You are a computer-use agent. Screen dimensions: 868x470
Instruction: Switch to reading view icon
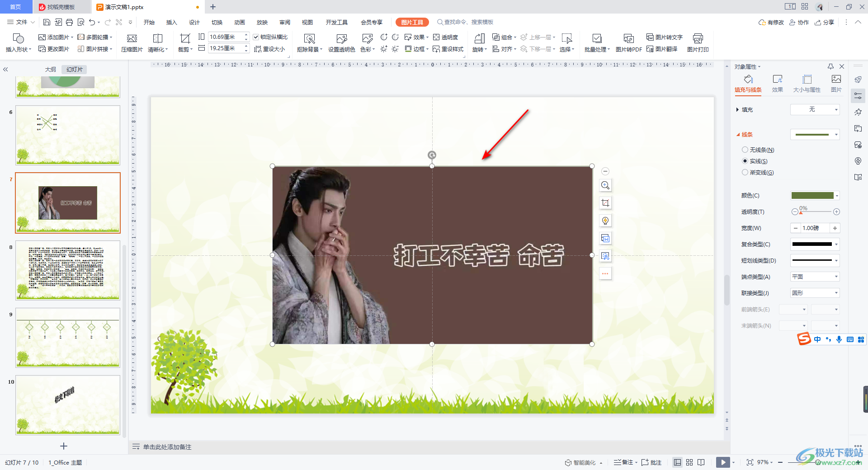pos(701,462)
